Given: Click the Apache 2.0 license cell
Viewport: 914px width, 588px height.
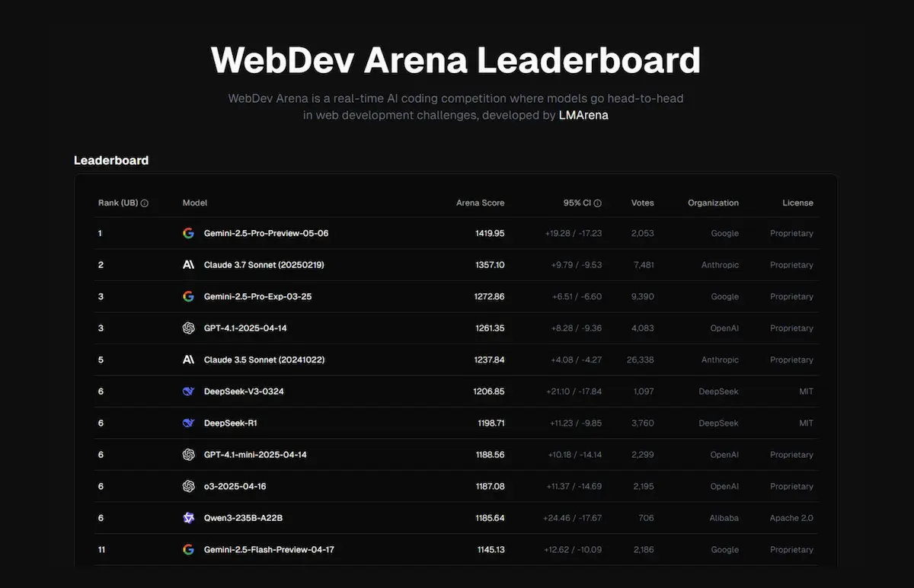Looking at the screenshot, I should click(x=791, y=518).
